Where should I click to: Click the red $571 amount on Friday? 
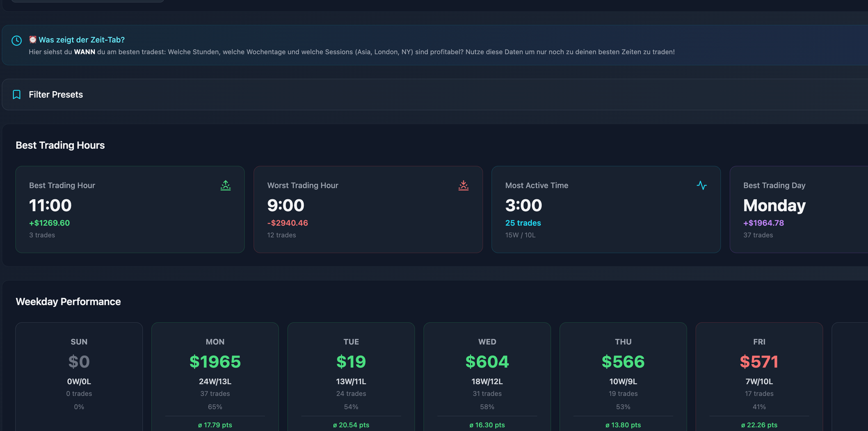[x=759, y=362]
